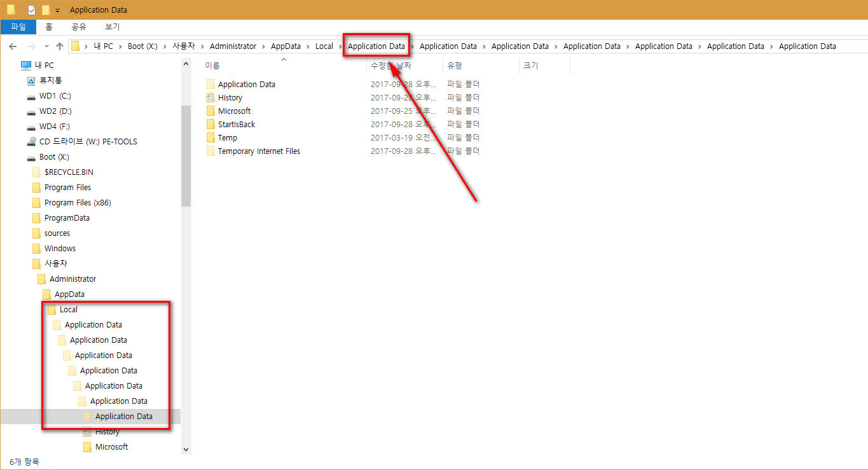
Task: Click the 내 PC breadcrumb in the address bar
Action: pyautogui.click(x=103, y=46)
